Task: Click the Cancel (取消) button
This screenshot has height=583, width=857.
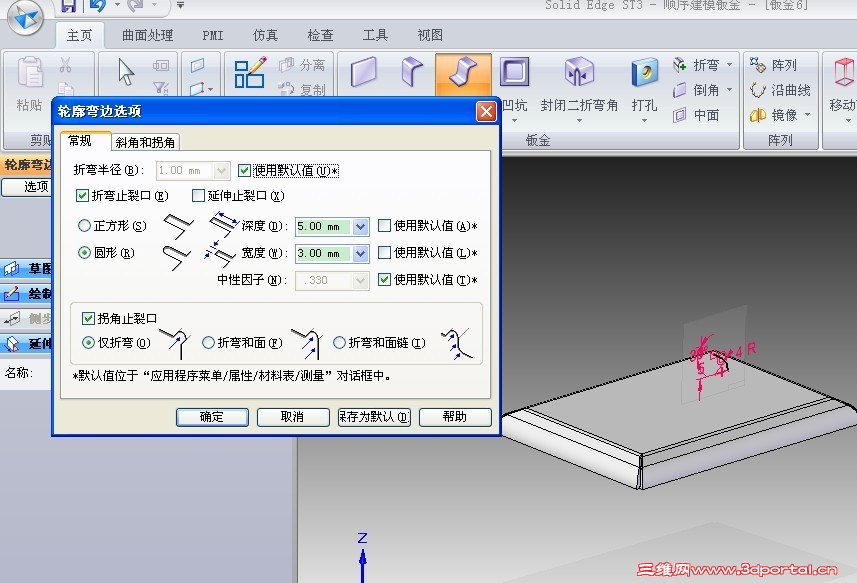Action: (x=293, y=417)
